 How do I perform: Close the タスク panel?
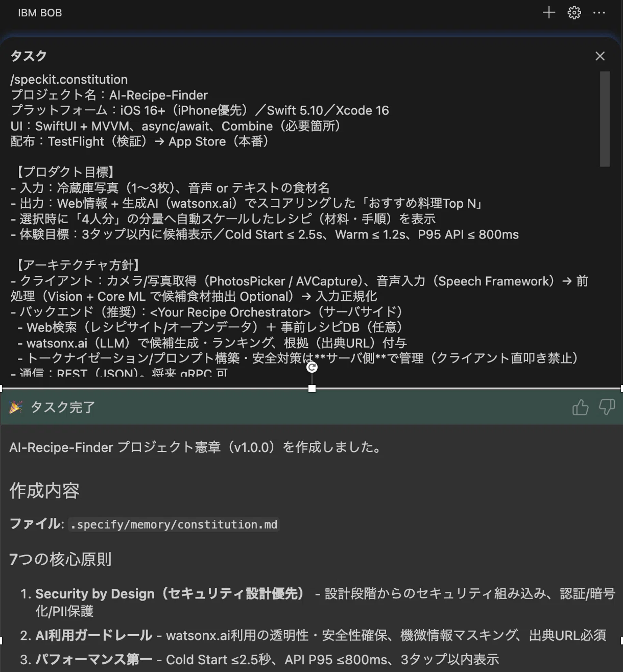[x=600, y=56]
